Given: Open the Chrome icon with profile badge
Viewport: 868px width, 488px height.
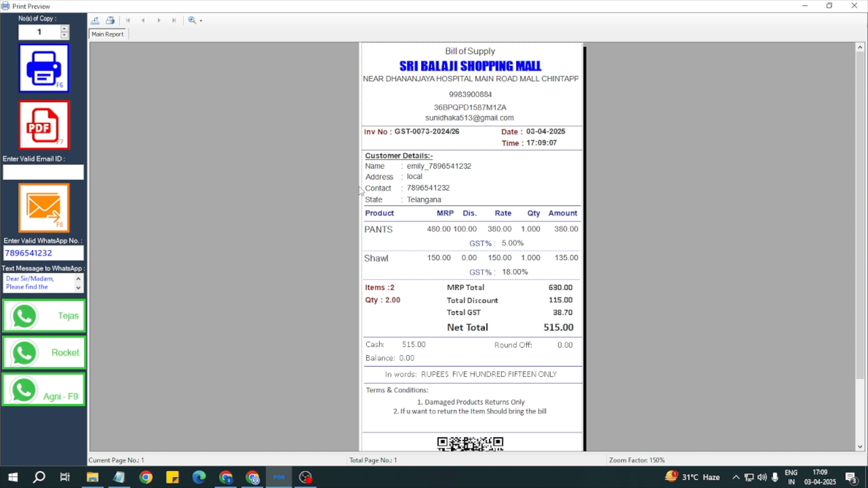Looking at the screenshot, I should click(x=252, y=477).
